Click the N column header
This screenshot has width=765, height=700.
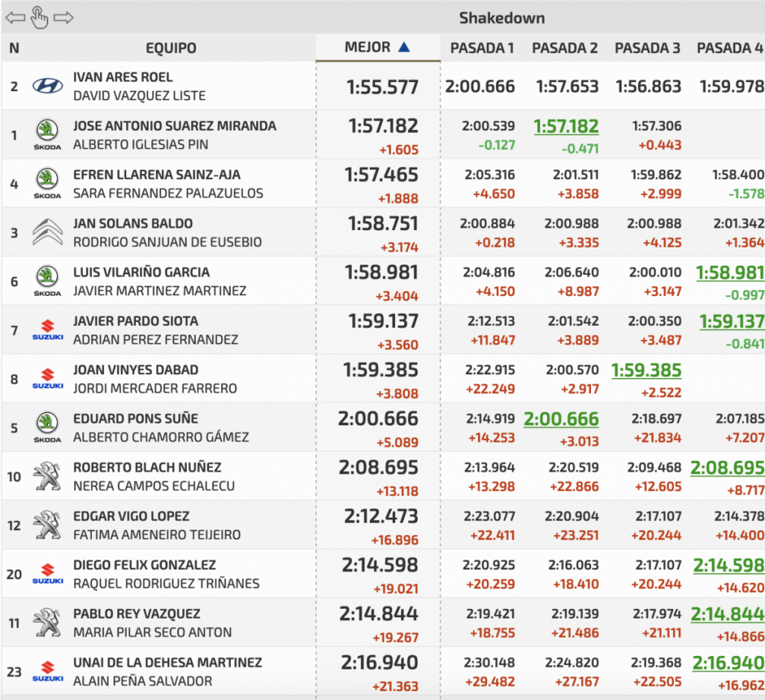tap(14, 49)
